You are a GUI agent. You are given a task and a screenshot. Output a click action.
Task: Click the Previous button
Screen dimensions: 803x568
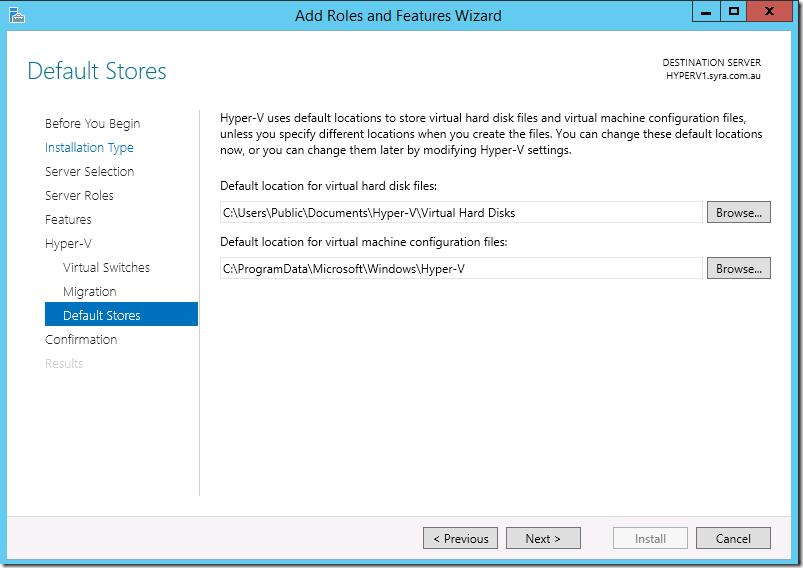[460, 538]
